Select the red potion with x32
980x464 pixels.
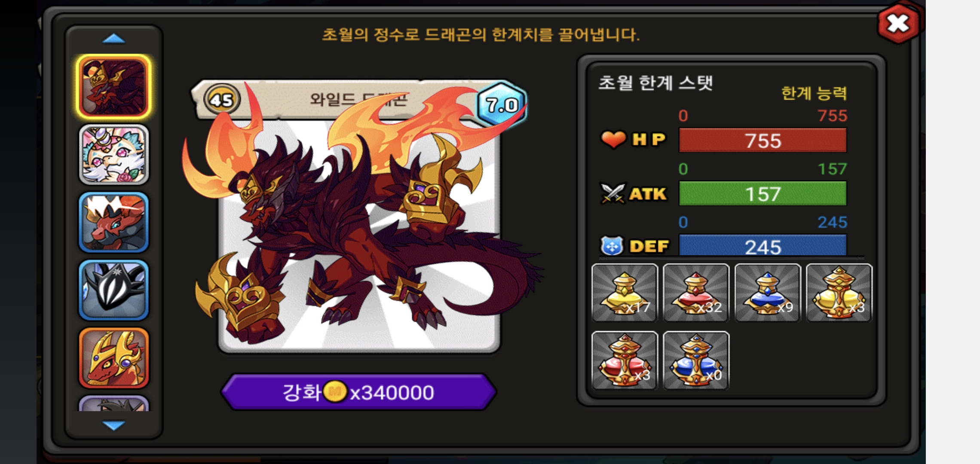tap(696, 293)
